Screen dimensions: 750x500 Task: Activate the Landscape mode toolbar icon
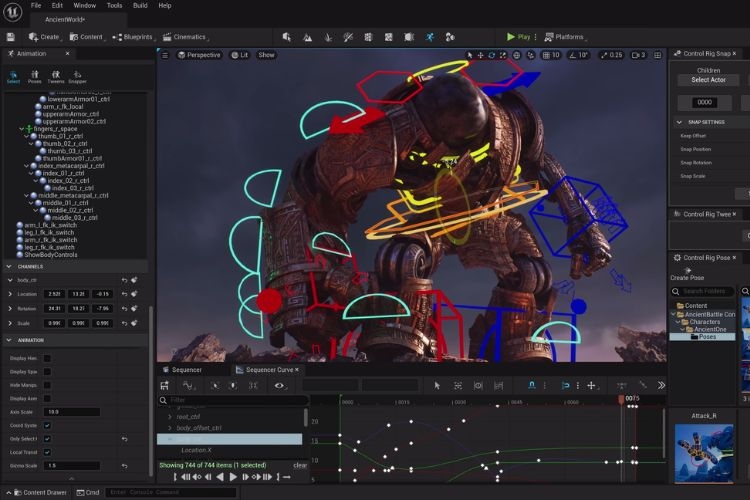coord(307,37)
